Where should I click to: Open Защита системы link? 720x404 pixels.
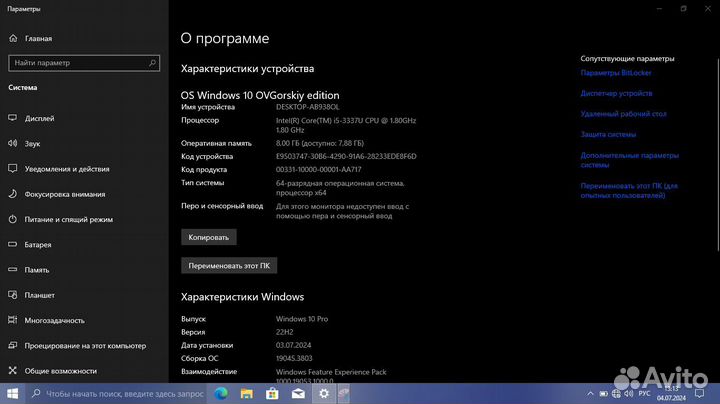coord(608,135)
